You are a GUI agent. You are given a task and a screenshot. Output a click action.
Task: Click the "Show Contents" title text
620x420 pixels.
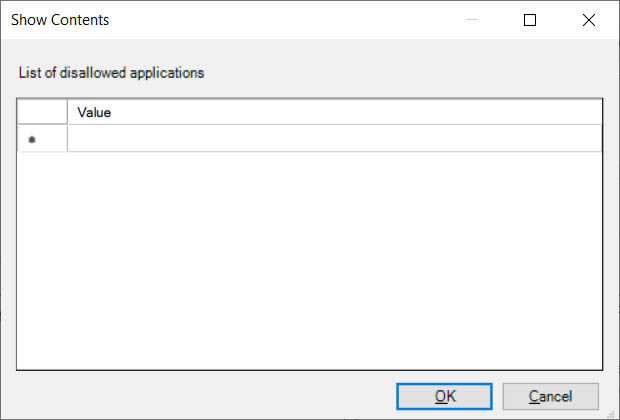[60, 20]
